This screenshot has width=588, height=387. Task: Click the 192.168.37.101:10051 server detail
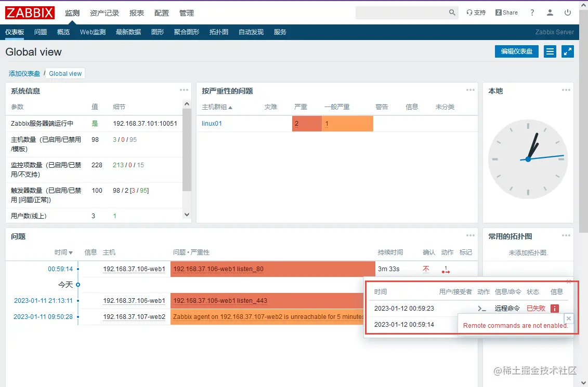pyautogui.click(x=145, y=123)
